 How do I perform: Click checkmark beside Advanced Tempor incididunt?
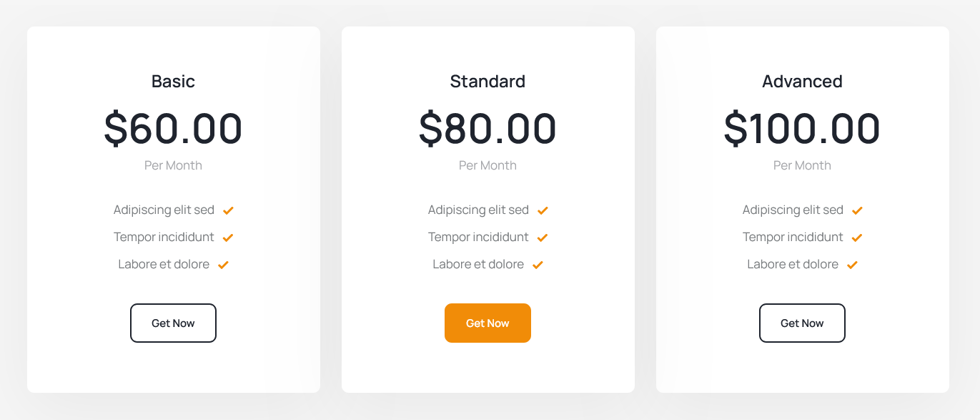857,238
